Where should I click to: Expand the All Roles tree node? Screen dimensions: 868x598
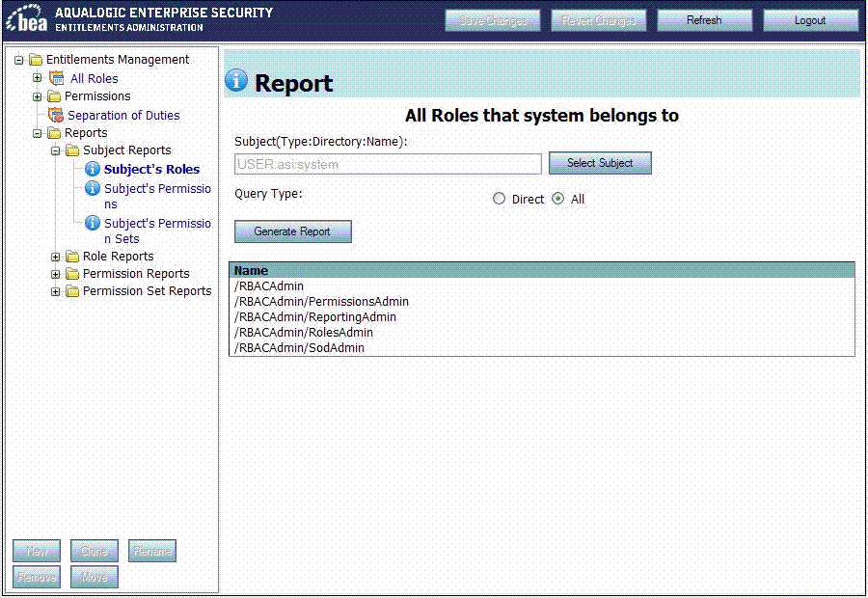(37, 78)
